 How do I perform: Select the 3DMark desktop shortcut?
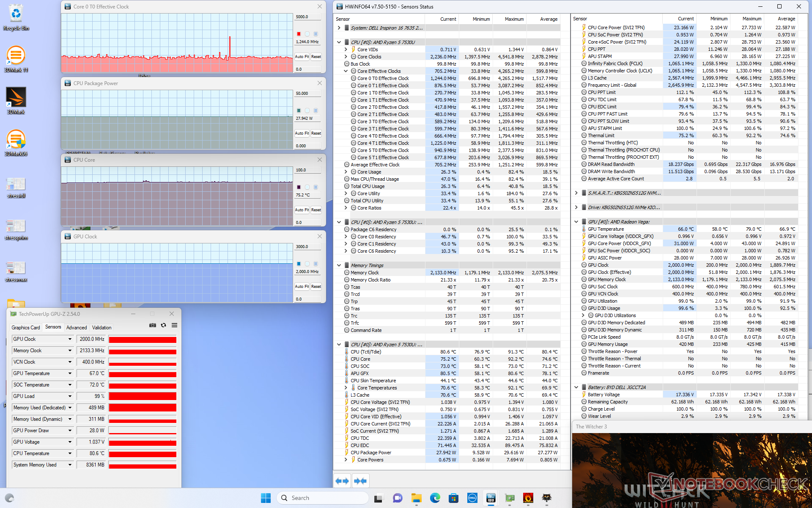(16, 101)
